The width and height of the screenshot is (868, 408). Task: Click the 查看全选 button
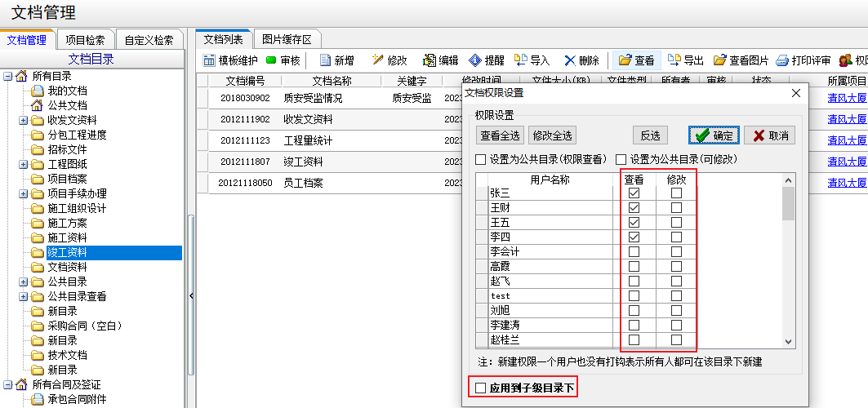(x=500, y=135)
